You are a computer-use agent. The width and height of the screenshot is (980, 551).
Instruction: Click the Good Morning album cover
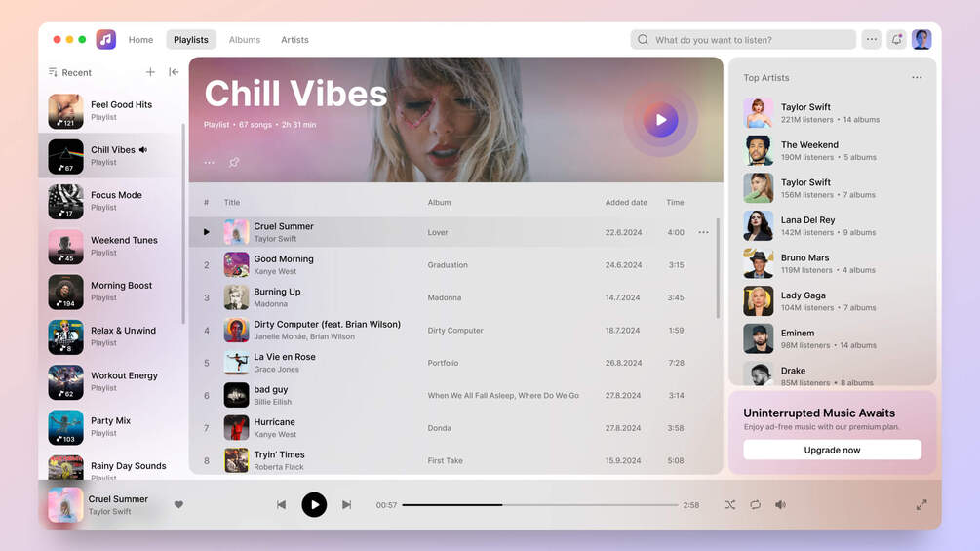pos(236,265)
